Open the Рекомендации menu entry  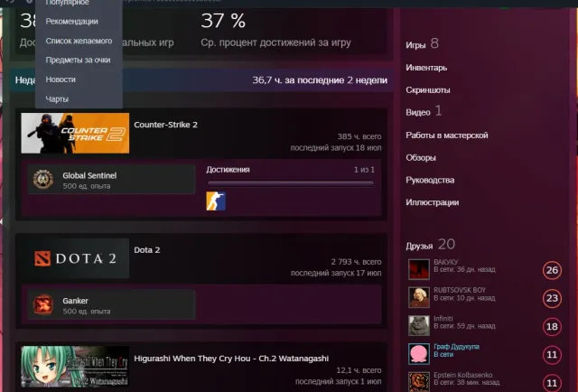point(71,22)
